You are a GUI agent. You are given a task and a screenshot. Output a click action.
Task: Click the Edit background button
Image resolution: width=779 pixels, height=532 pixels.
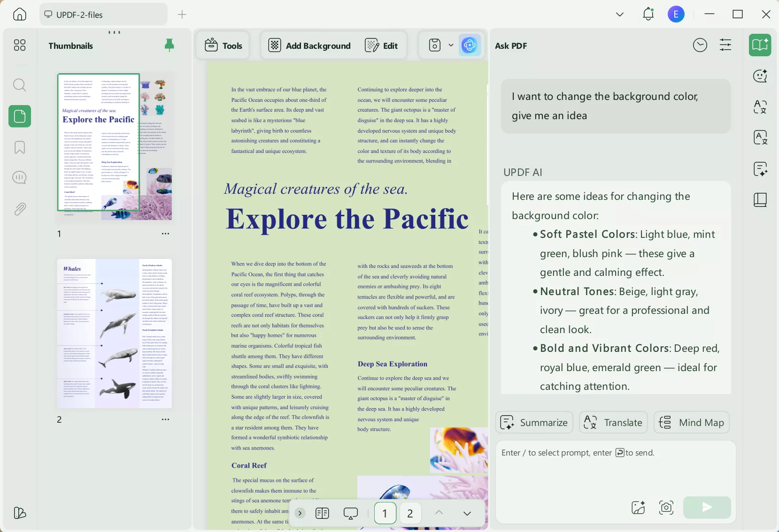pyautogui.click(x=381, y=46)
